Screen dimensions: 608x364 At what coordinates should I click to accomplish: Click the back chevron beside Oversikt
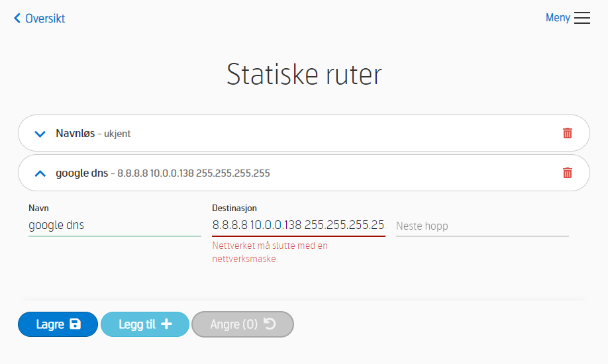tap(17, 19)
